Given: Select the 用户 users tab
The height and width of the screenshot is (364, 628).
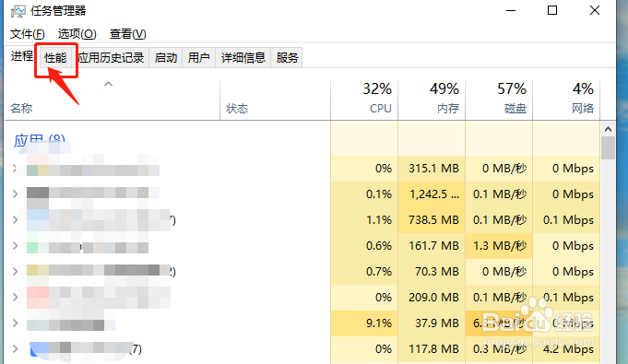Looking at the screenshot, I should click(x=198, y=58).
